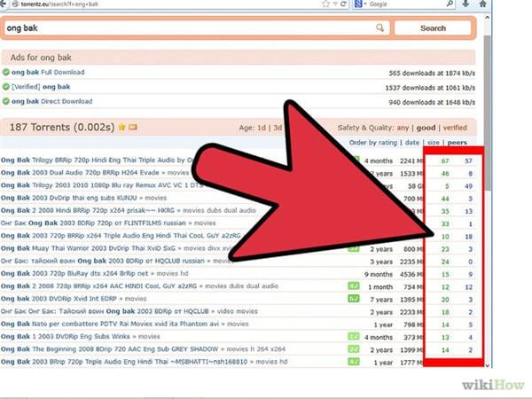This screenshot has width=532, height=399.
Task: Click the 187 Torrents (0.002s) heading
Action: point(62,127)
